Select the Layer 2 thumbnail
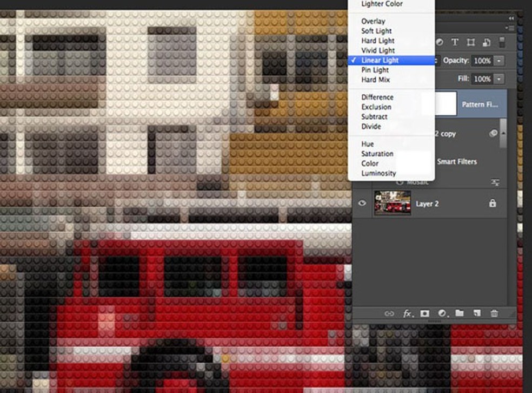Screen dimensions: 532x393 pos(393,203)
